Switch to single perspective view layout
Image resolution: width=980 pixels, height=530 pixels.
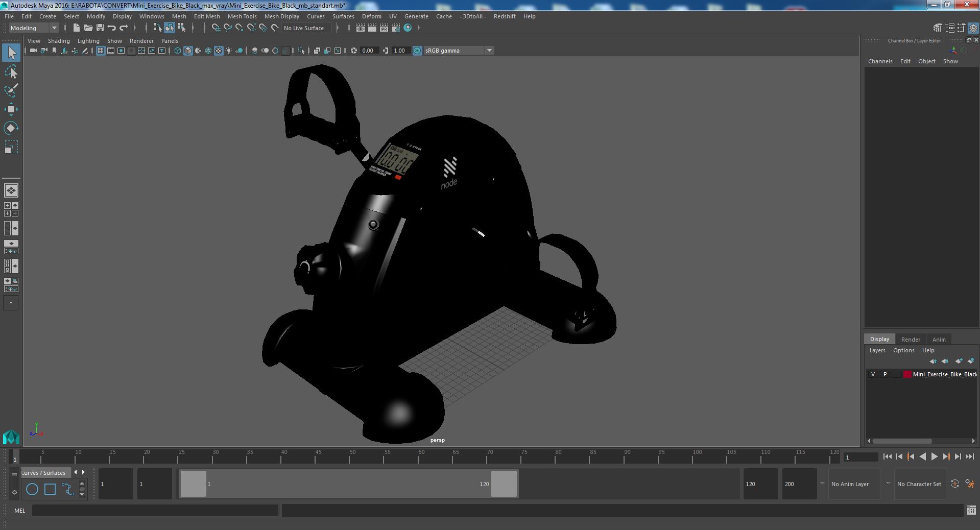(x=11, y=190)
